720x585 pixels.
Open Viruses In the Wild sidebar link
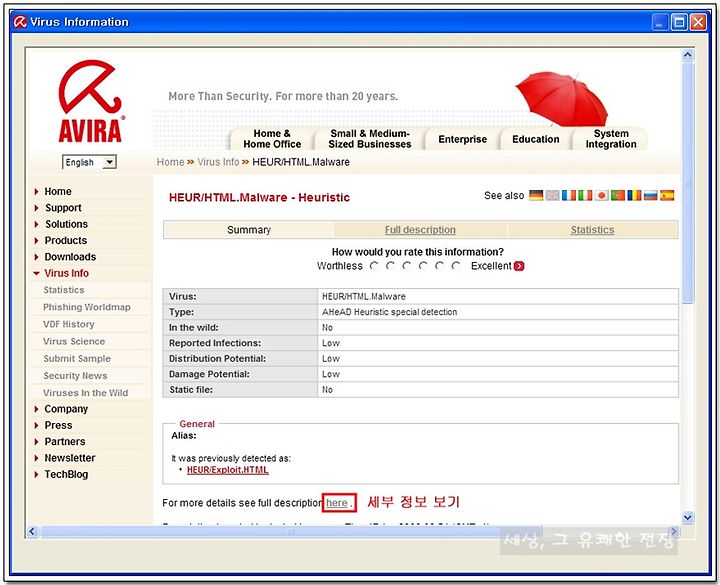click(85, 393)
